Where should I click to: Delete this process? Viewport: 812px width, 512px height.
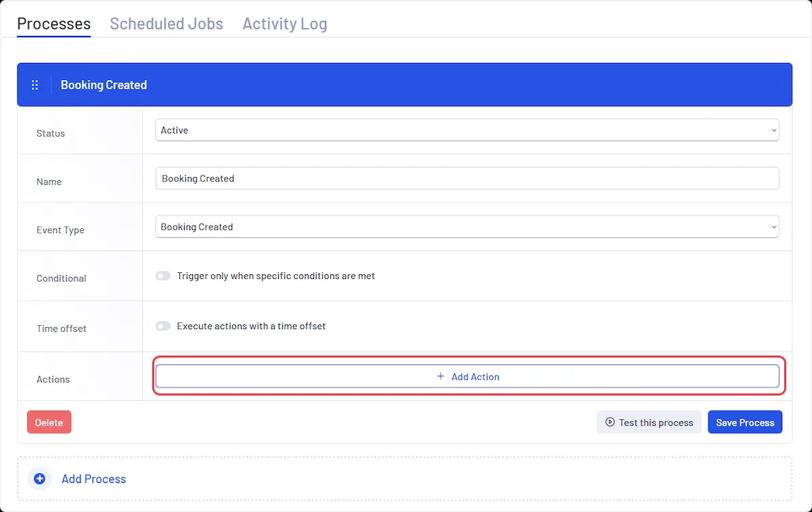tap(49, 423)
